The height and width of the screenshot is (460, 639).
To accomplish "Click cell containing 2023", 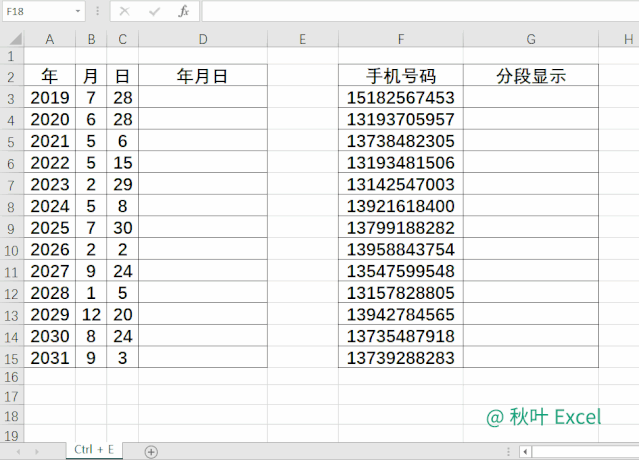I will pos(50,184).
